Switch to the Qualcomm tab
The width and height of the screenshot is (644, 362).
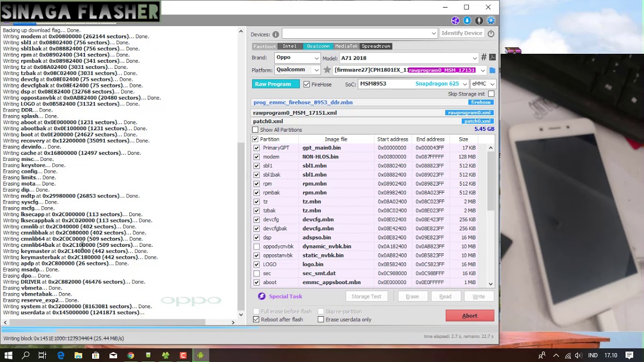pyautogui.click(x=318, y=46)
